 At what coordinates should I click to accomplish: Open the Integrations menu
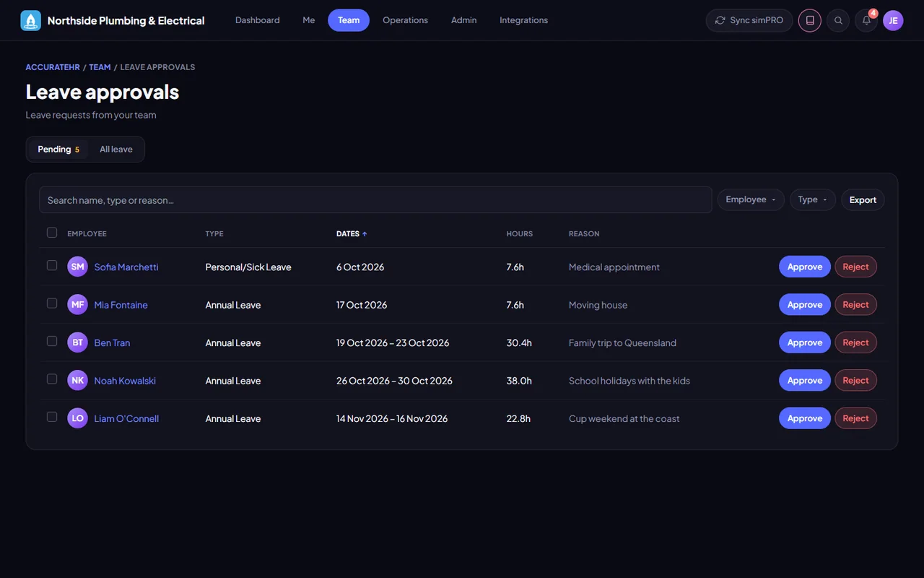pyautogui.click(x=523, y=20)
